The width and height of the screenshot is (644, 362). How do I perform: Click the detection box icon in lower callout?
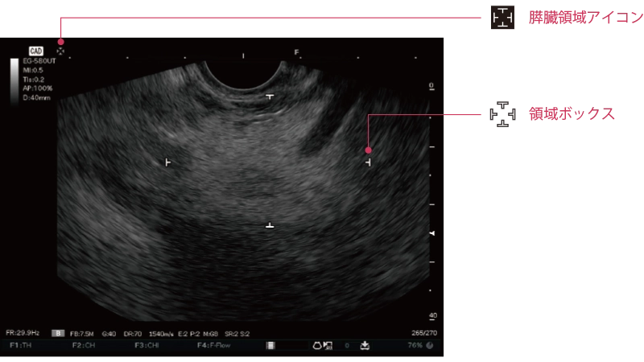point(502,115)
